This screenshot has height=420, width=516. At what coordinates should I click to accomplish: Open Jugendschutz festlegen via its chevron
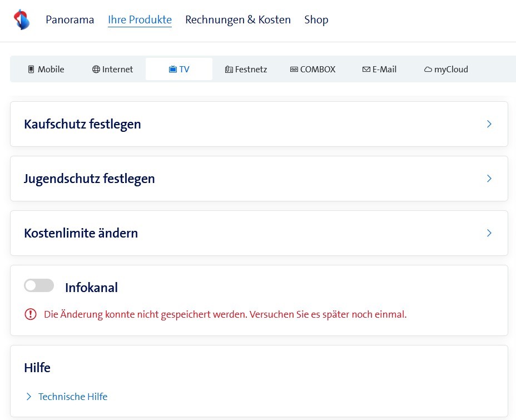click(x=489, y=179)
